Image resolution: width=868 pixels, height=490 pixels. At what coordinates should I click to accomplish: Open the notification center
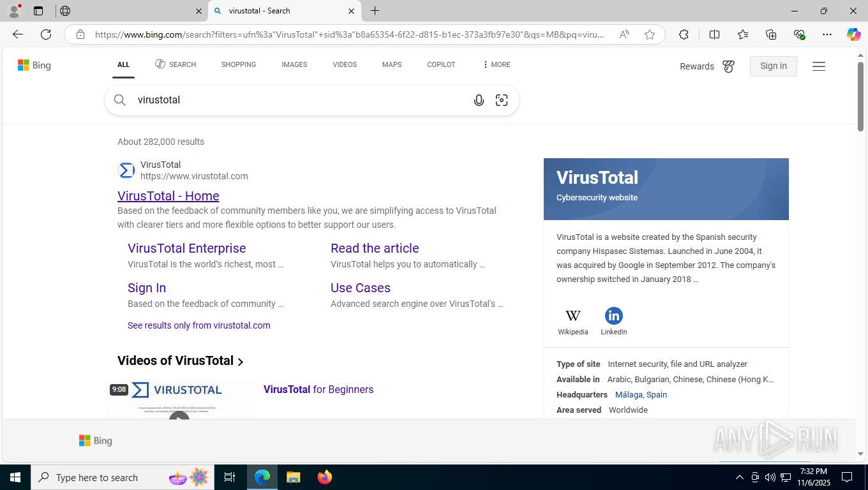click(x=847, y=477)
